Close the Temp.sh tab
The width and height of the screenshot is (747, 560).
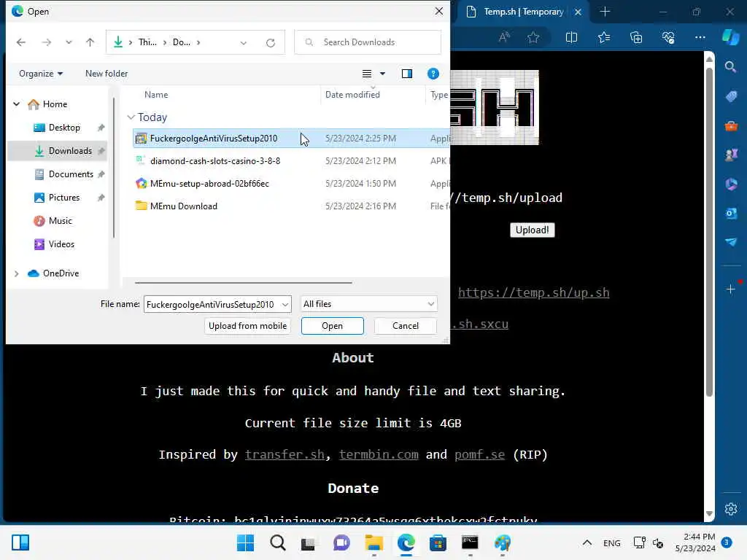click(x=578, y=12)
